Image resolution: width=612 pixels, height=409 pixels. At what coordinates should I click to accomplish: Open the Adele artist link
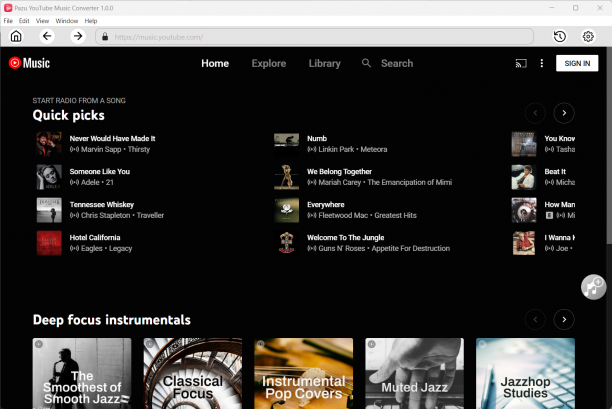pos(90,182)
